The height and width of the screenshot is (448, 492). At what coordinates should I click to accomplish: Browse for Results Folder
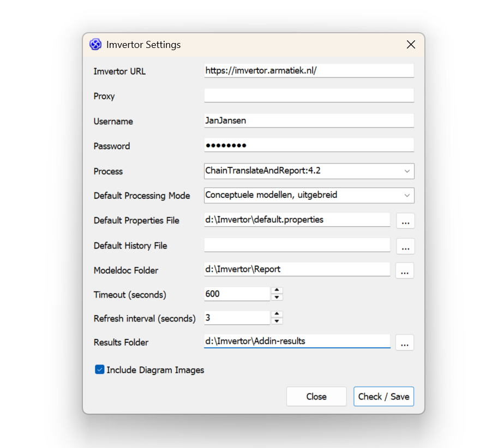[405, 343]
